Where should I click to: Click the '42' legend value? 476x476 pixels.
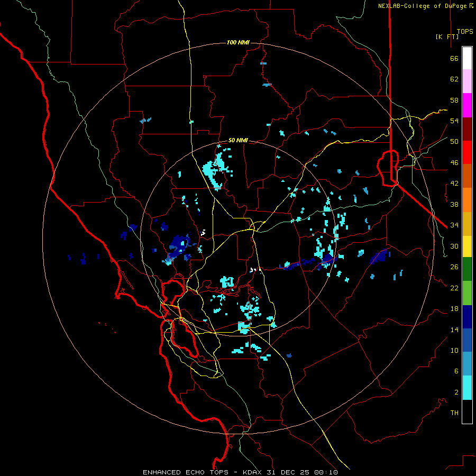point(454,184)
